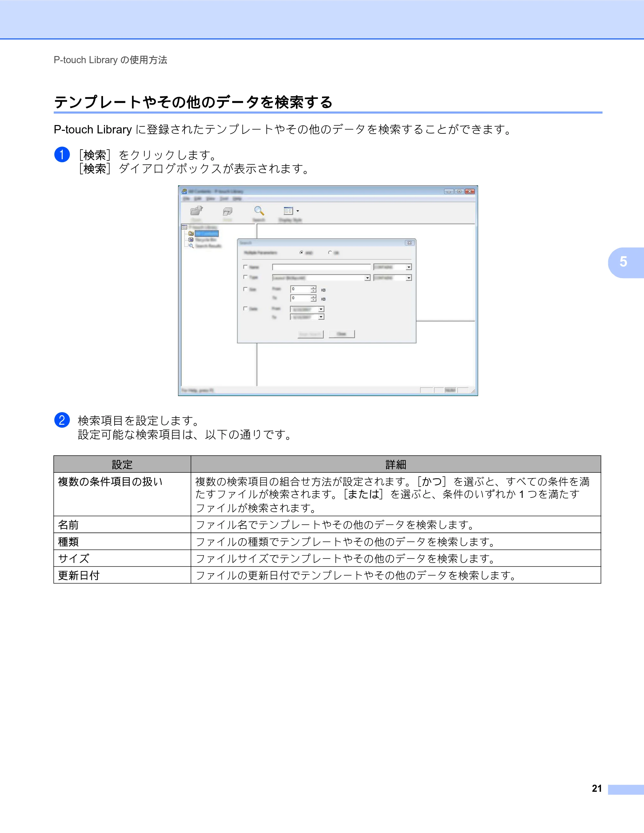Click the サイズ table cell

(x=122, y=558)
